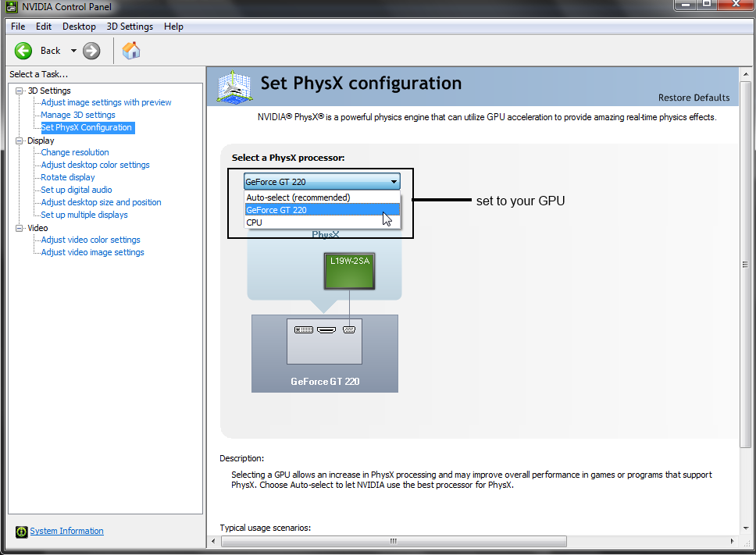
Task: Click the horizontal scrollbar thumb
Action: coord(394,541)
